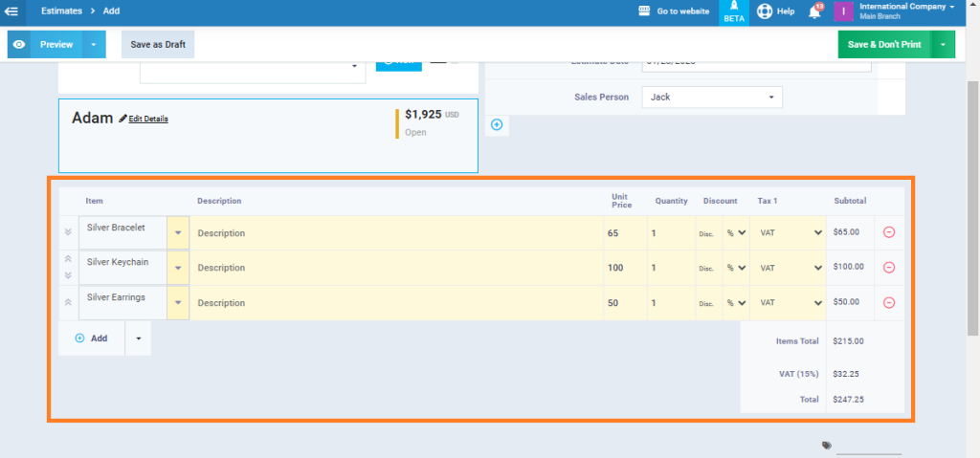This screenshot has width=980, height=458.
Task: Open the notifications bell
Action: (x=815, y=11)
